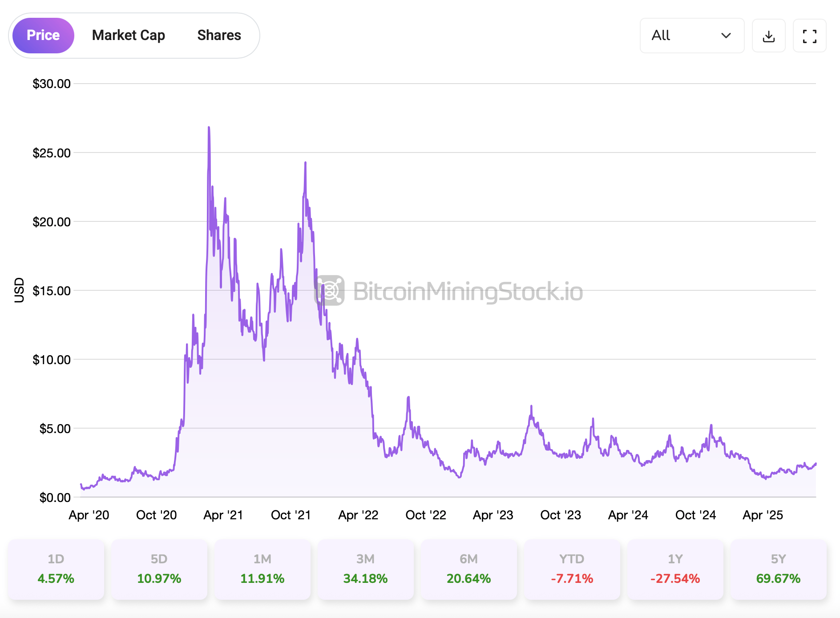Click the USD axis title

tap(19, 290)
